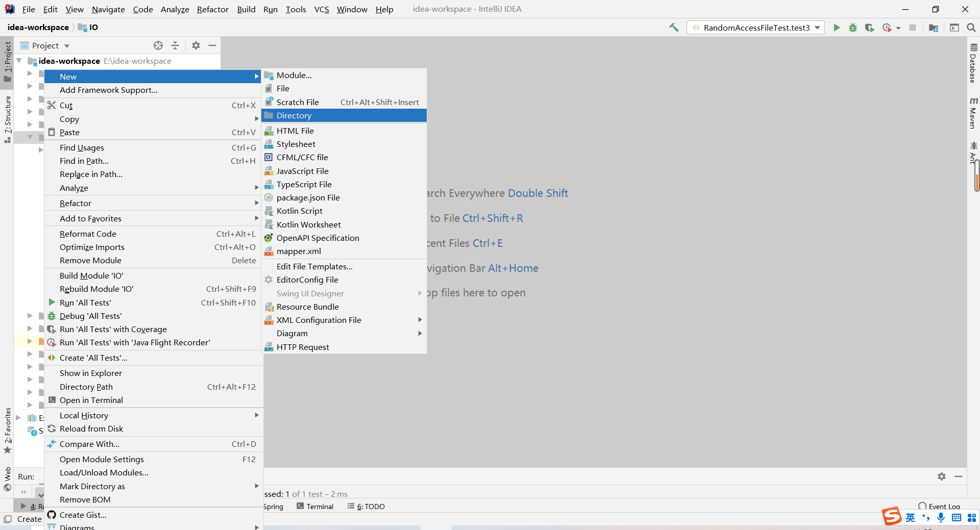Select Scratch File in New submenu
This screenshot has width=980, height=530.
coord(344,102)
